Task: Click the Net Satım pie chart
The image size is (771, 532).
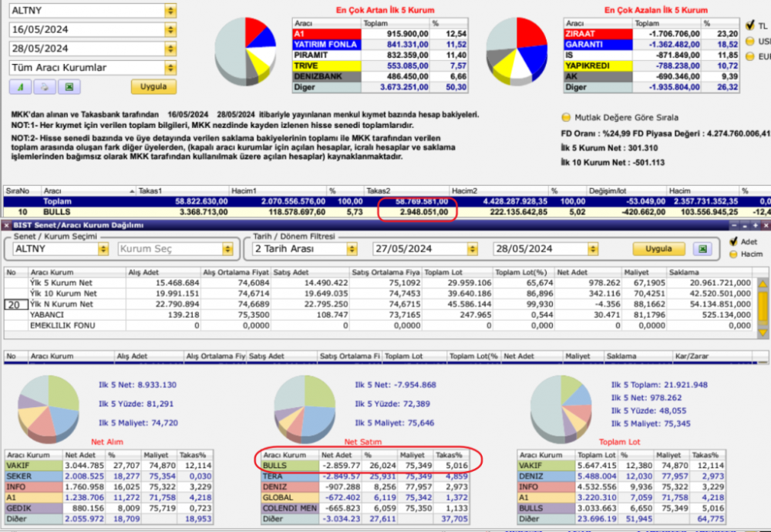Action: [x=305, y=408]
